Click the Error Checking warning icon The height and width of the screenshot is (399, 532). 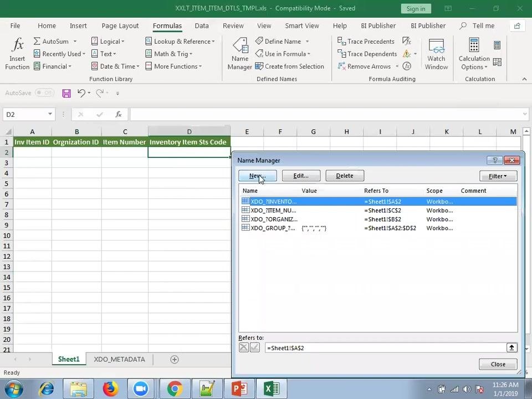pos(406,54)
